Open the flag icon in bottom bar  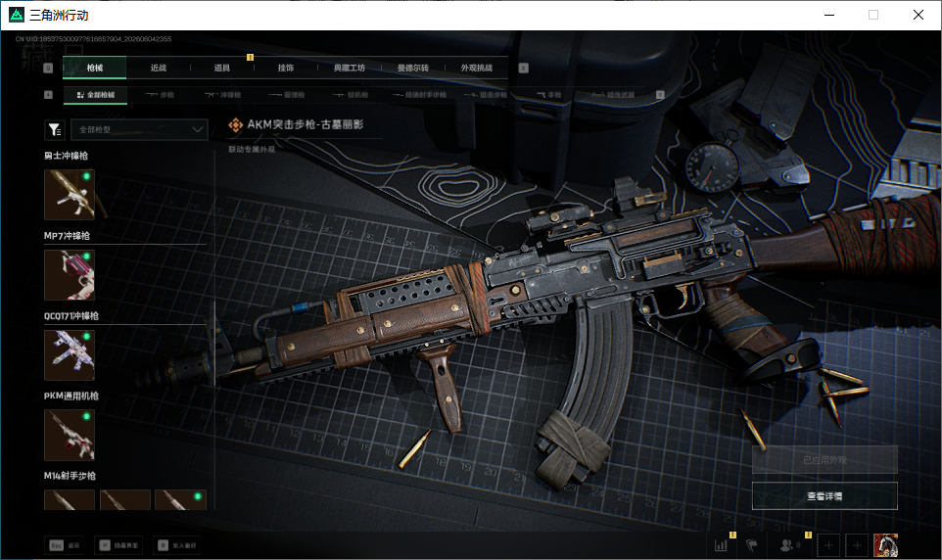pyautogui.click(x=752, y=545)
